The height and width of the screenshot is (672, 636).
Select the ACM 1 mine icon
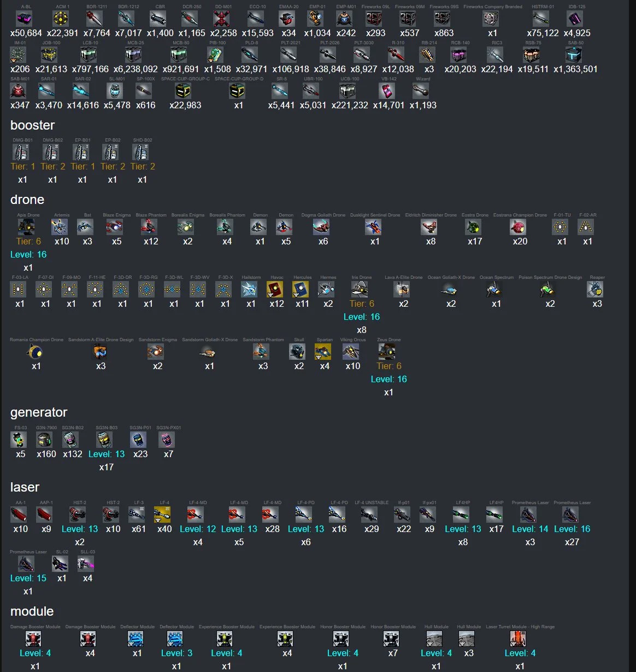coord(61,19)
